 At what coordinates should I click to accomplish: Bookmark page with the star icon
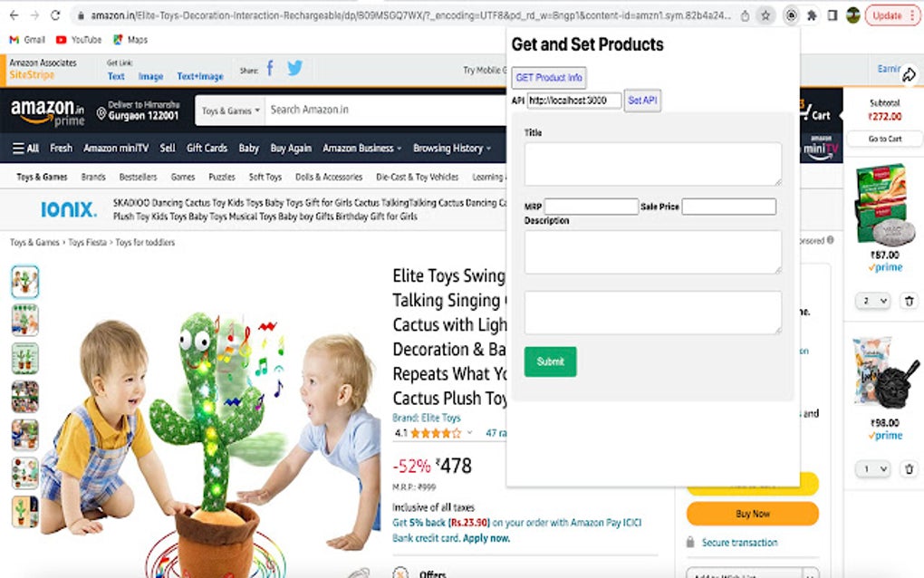[x=765, y=16]
